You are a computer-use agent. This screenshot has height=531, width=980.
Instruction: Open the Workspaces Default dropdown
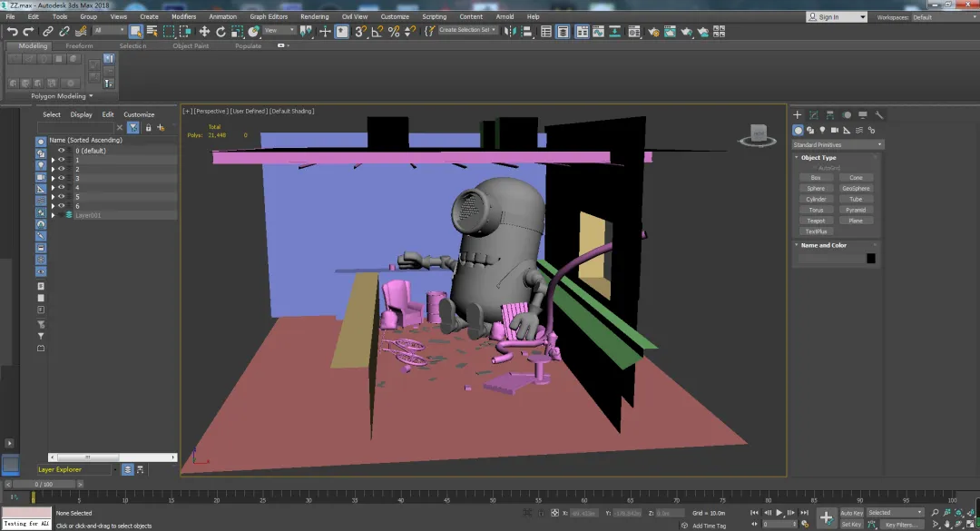(x=942, y=17)
